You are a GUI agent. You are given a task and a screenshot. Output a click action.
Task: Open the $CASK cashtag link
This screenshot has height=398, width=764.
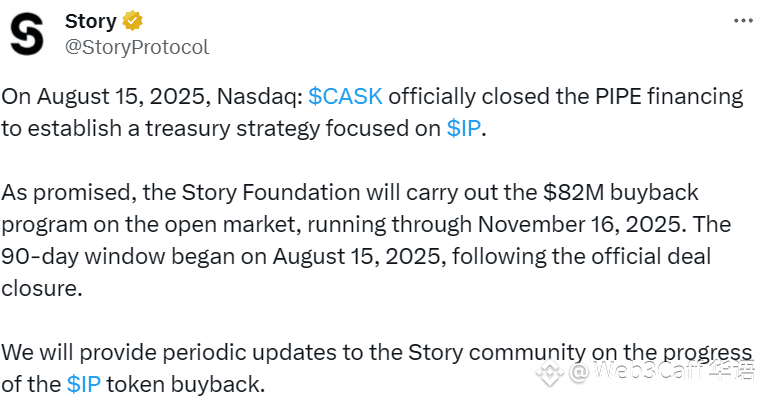[345, 96]
